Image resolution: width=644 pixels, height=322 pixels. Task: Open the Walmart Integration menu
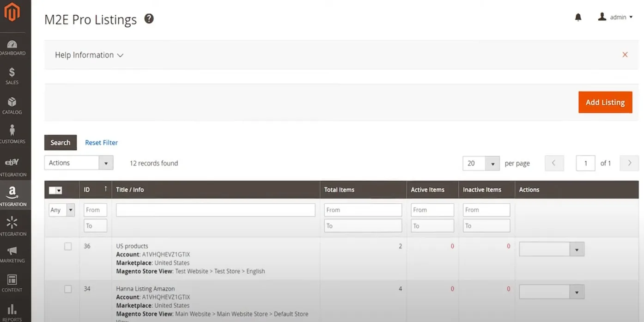pos(12,226)
